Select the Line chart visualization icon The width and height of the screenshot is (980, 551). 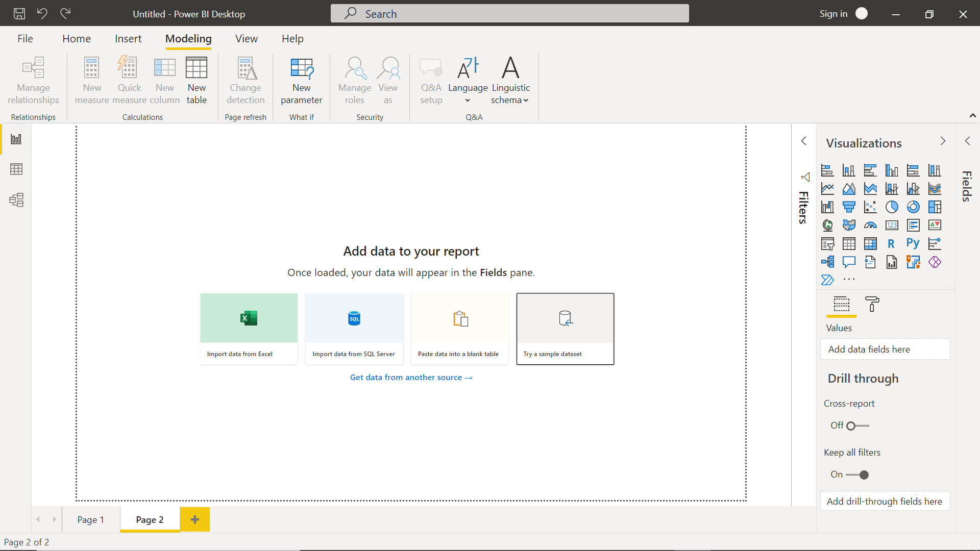(827, 188)
